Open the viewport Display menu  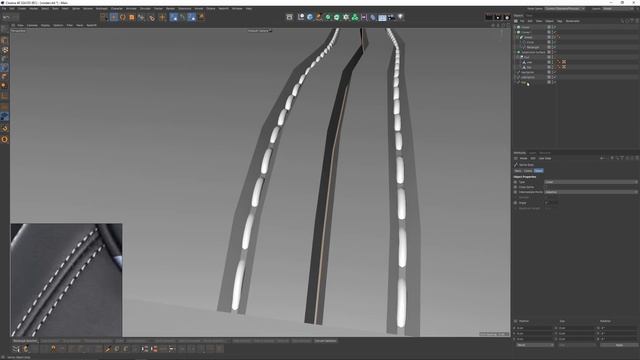pos(45,25)
